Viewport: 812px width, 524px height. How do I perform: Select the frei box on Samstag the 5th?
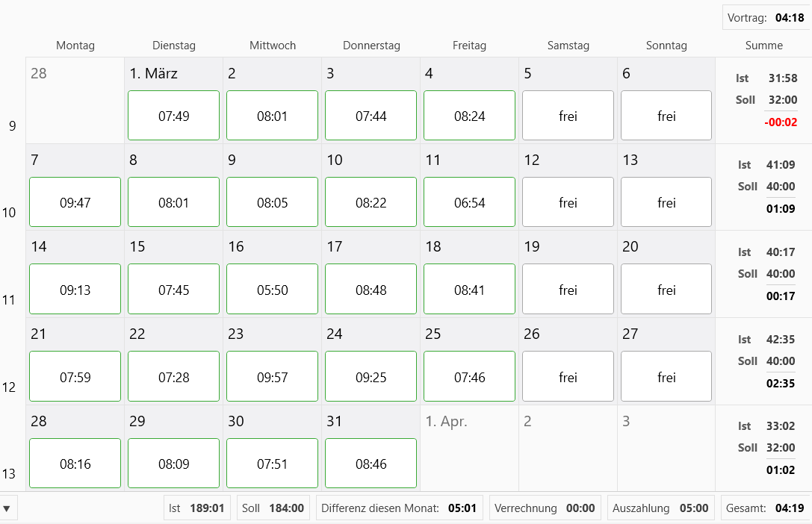pos(568,115)
